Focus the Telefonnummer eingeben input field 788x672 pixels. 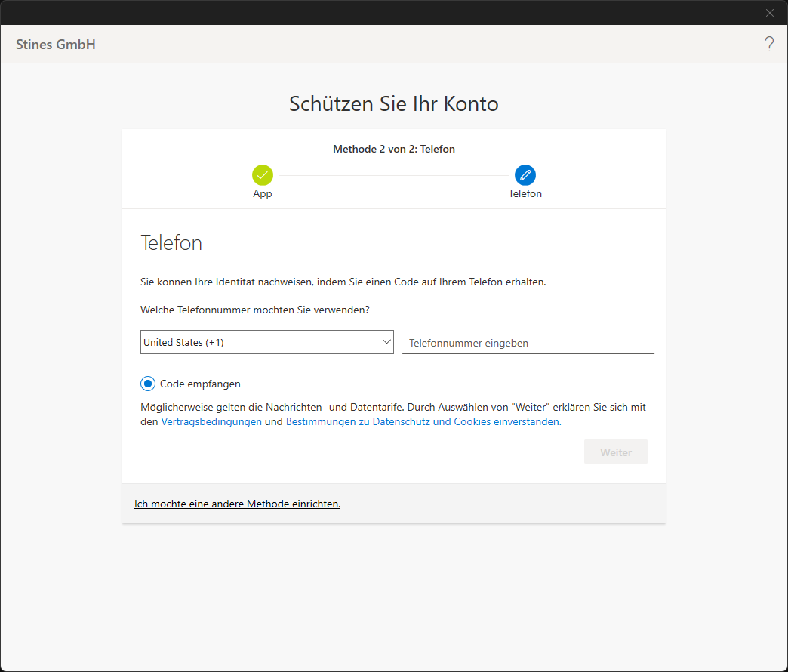(x=528, y=343)
